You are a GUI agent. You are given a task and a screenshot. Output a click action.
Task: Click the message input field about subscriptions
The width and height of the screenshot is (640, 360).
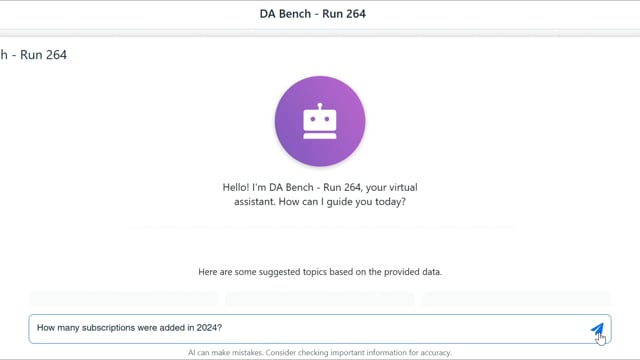pos(320,329)
